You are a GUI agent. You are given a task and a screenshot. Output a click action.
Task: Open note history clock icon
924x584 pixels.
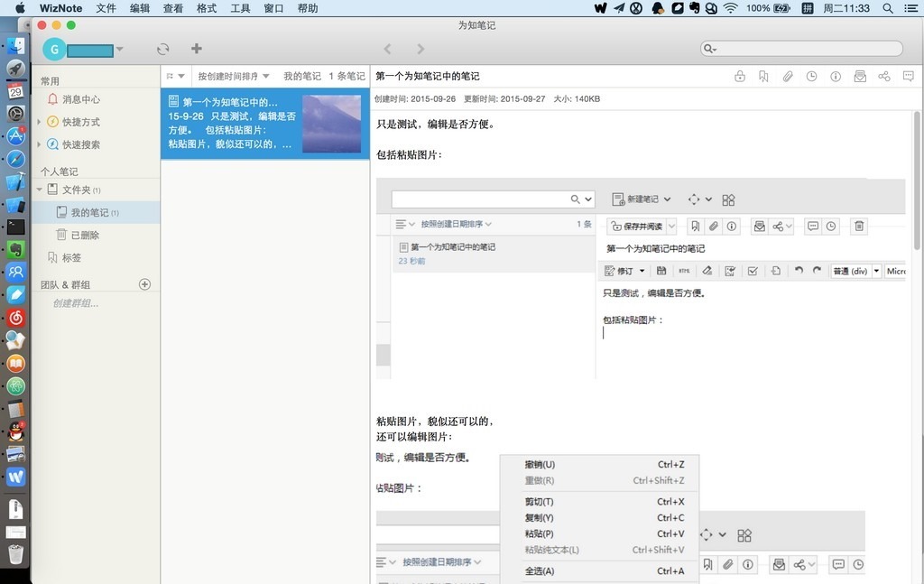811,76
